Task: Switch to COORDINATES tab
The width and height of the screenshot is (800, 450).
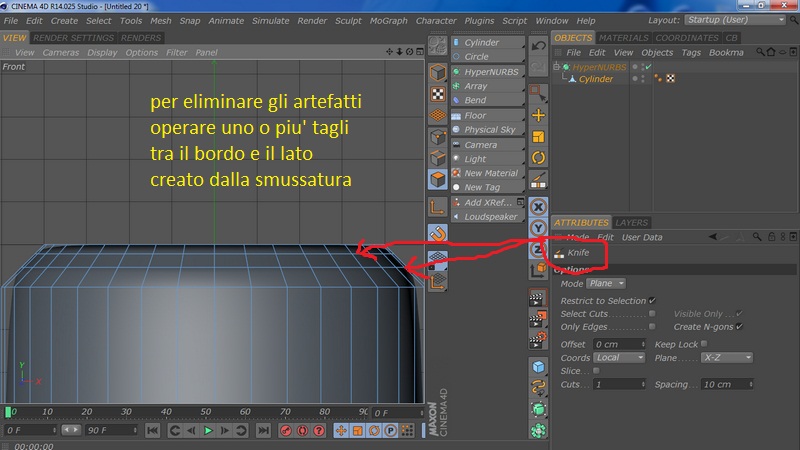Action: pos(687,38)
